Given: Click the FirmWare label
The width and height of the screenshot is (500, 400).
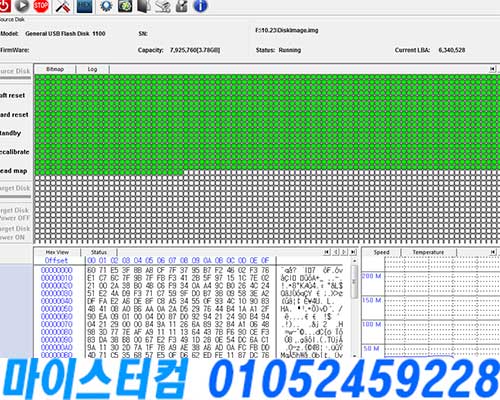Looking at the screenshot, I should [x=14, y=50].
